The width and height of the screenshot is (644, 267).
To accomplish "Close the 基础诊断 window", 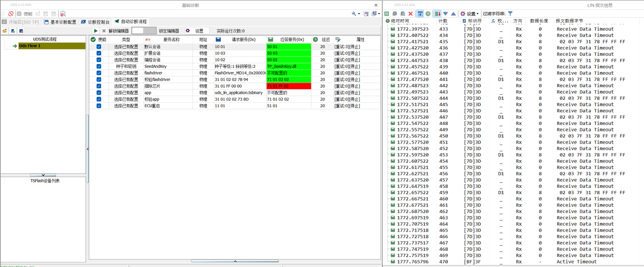I will click(x=376, y=5).
